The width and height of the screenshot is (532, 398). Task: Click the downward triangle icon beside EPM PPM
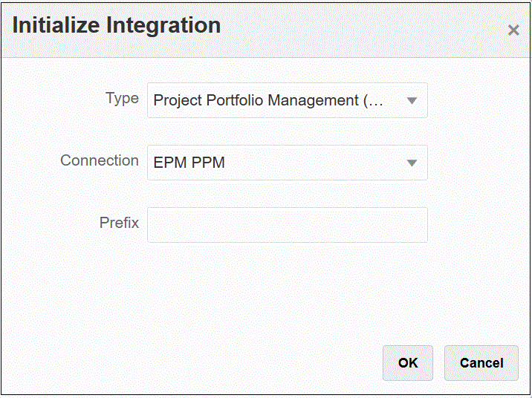412,163
